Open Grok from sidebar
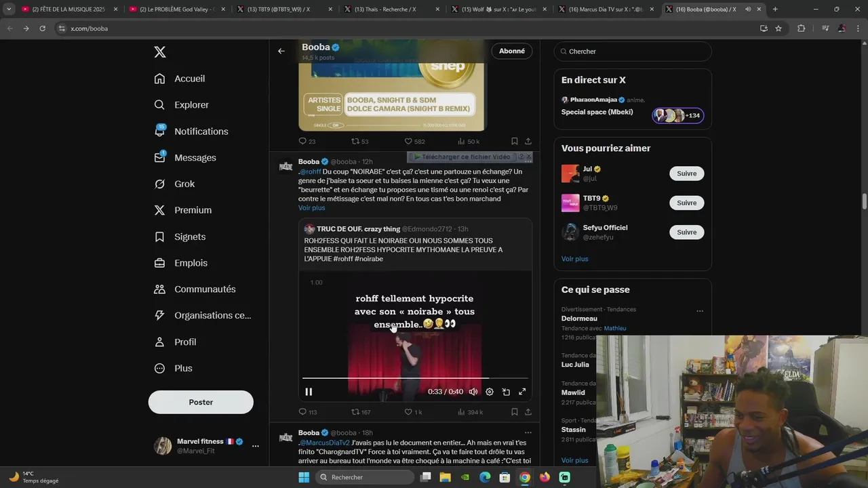 click(x=174, y=184)
